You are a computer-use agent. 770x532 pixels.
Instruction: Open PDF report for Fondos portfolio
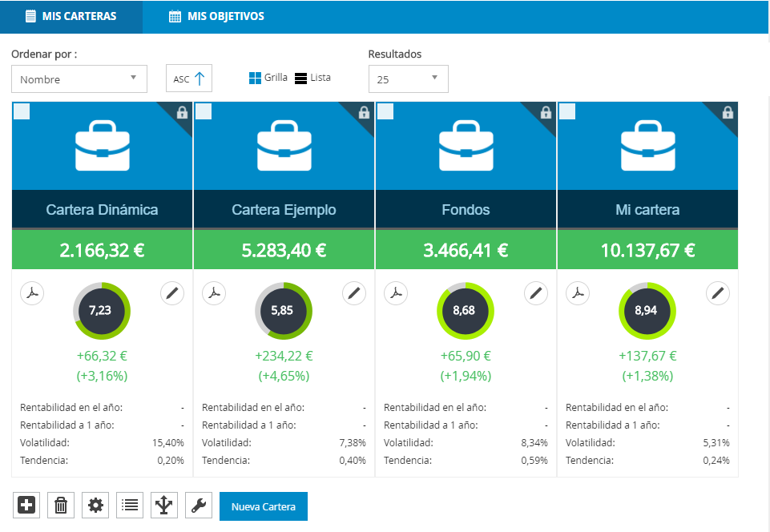click(396, 293)
